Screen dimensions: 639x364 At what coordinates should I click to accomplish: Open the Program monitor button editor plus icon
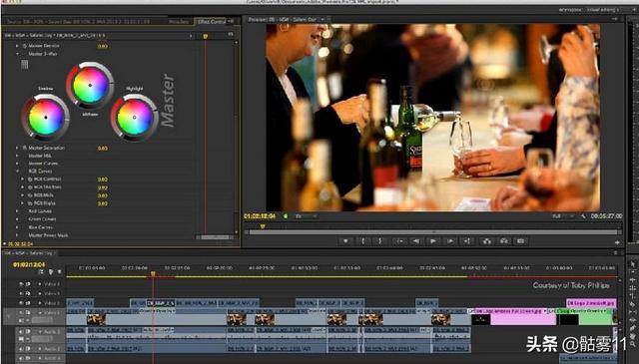click(x=617, y=242)
